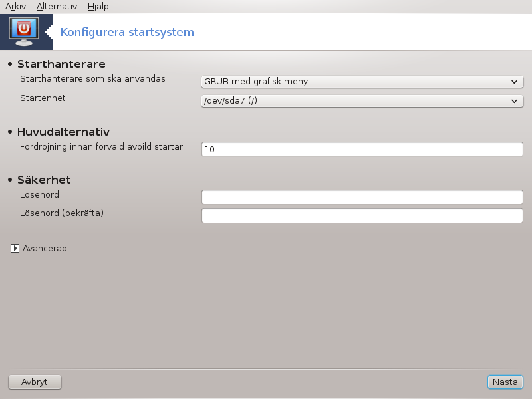Focus the Lösenord password field
This screenshot has width=532, height=399.
pyautogui.click(x=362, y=198)
